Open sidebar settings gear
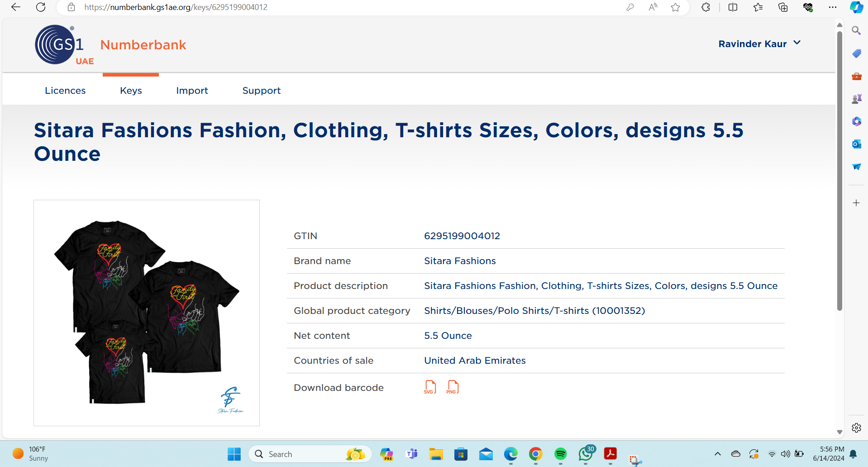Image resolution: width=868 pixels, height=467 pixels. click(x=856, y=428)
